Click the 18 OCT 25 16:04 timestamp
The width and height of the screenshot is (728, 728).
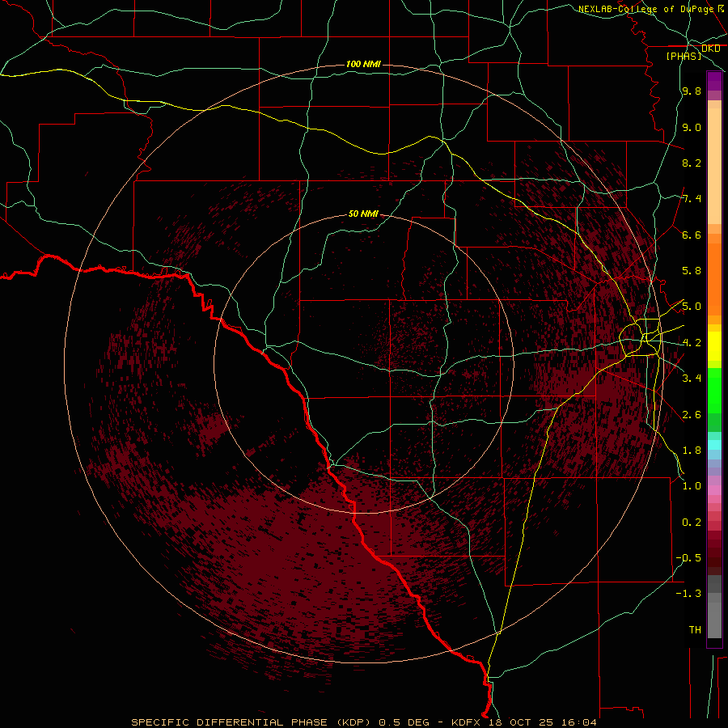point(543,722)
